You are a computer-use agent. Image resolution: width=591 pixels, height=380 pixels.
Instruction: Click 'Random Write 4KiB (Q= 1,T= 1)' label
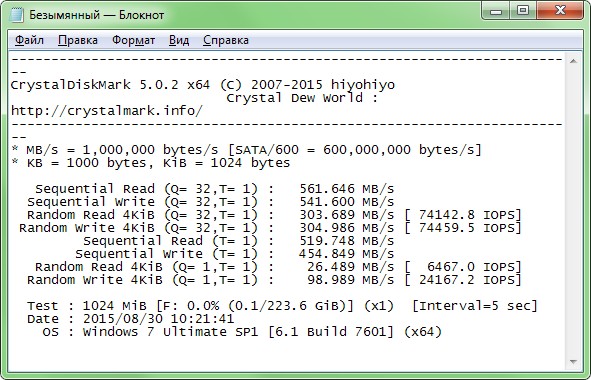[x=142, y=280]
